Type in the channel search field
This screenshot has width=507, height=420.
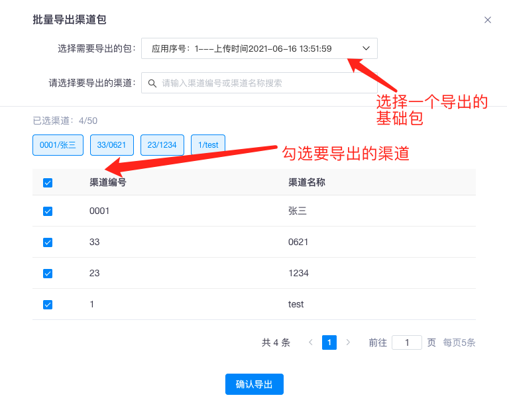pyautogui.click(x=265, y=83)
